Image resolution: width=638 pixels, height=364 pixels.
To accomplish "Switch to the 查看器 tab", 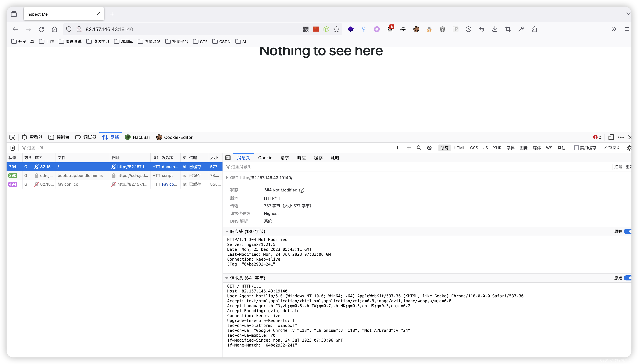I will pyautogui.click(x=32, y=137).
